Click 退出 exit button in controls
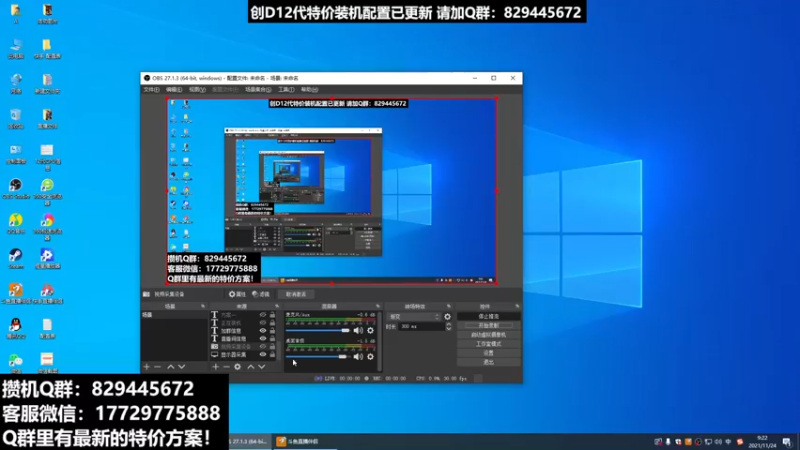The image size is (800, 450). 488,362
